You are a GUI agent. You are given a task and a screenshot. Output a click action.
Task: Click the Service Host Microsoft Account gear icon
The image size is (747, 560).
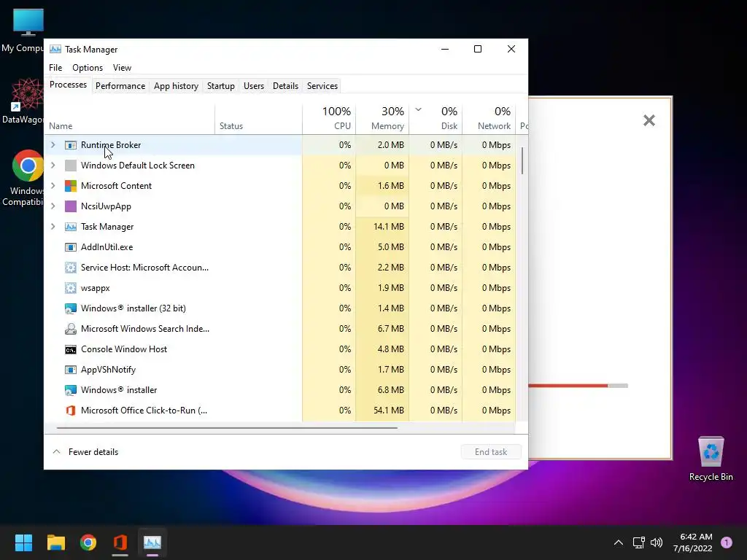point(71,268)
